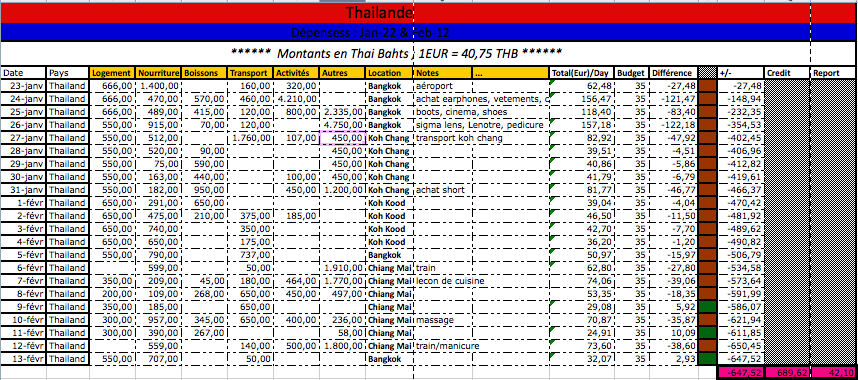Select the green indicator cell in the 13-févr row
The height and width of the screenshot is (380, 858).
click(x=708, y=359)
